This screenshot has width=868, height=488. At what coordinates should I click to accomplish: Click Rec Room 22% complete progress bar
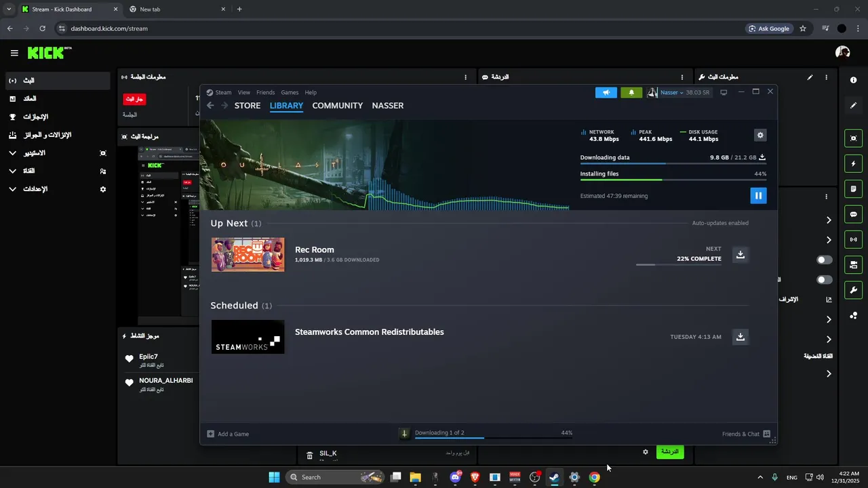pyautogui.click(x=679, y=264)
